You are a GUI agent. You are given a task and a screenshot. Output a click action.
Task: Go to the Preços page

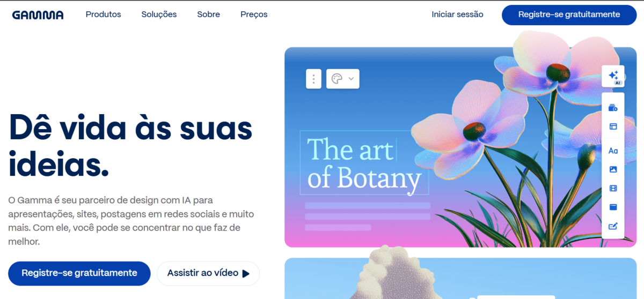[x=254, y=14]
